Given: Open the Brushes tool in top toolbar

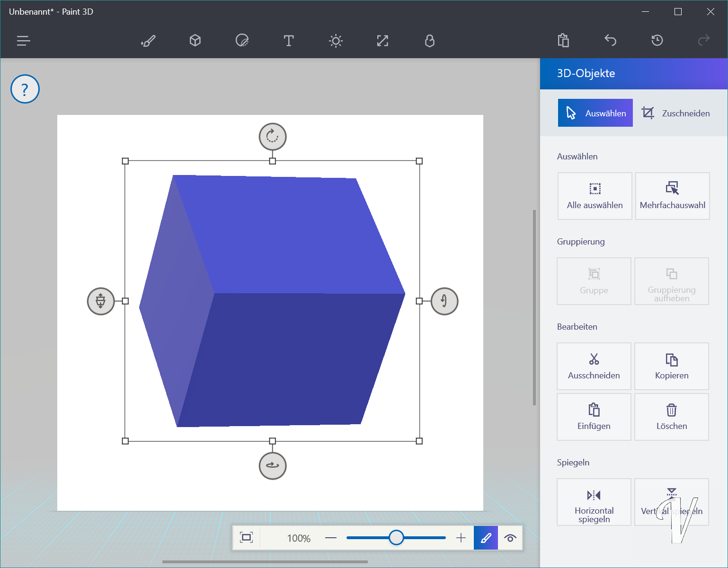Looking at the screenshot, I should [148, 41].
